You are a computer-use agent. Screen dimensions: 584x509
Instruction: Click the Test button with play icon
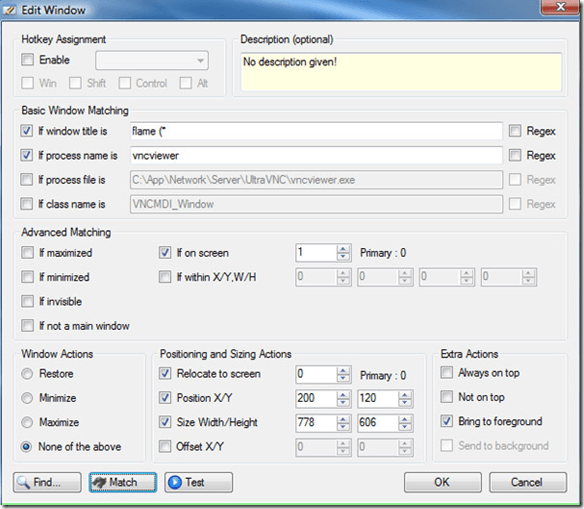click(x=199, y=482)
